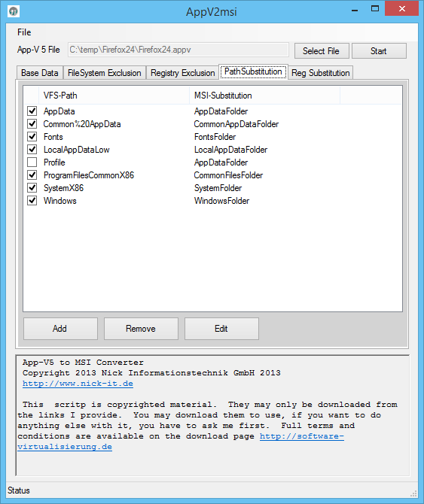Select the CommonAppDataFolder substitution cell
The image size is (424, 504).
pos(236,124)
